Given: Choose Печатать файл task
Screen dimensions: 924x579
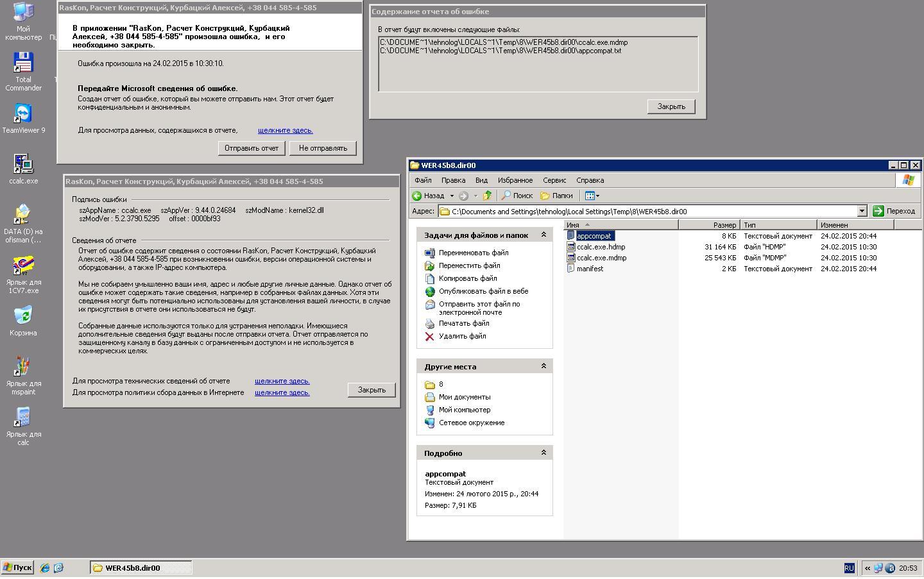Looking at the screenshot, I should pyautogui.click(x=457, y=323).
